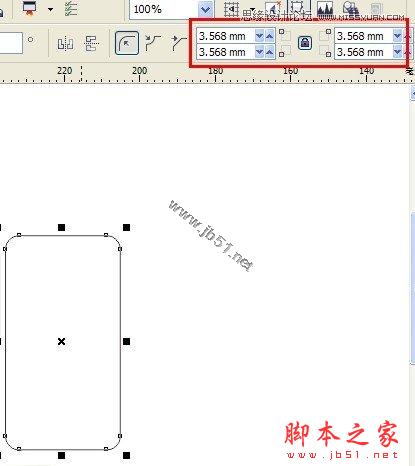Click the histogram-like toolbar icon
This screenshot has width=415, height=466.
(325, 9)
